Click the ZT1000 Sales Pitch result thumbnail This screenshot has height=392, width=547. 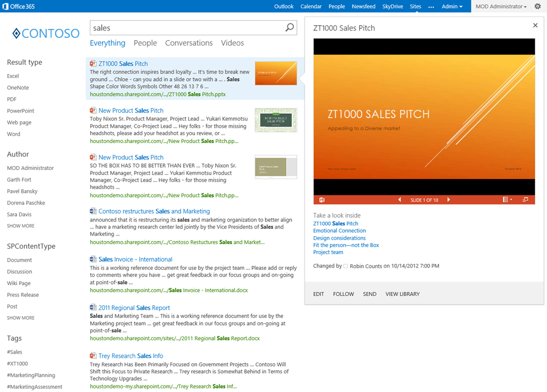click(276, 73)
